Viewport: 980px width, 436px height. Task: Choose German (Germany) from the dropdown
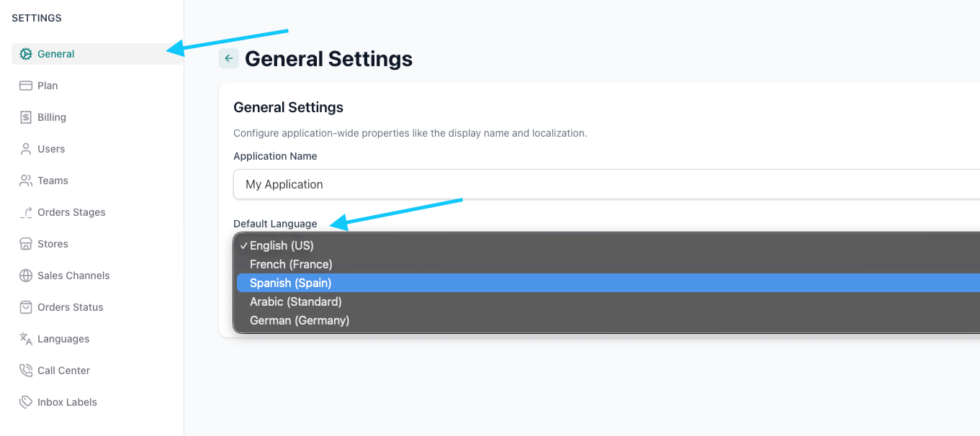point(299,320)
